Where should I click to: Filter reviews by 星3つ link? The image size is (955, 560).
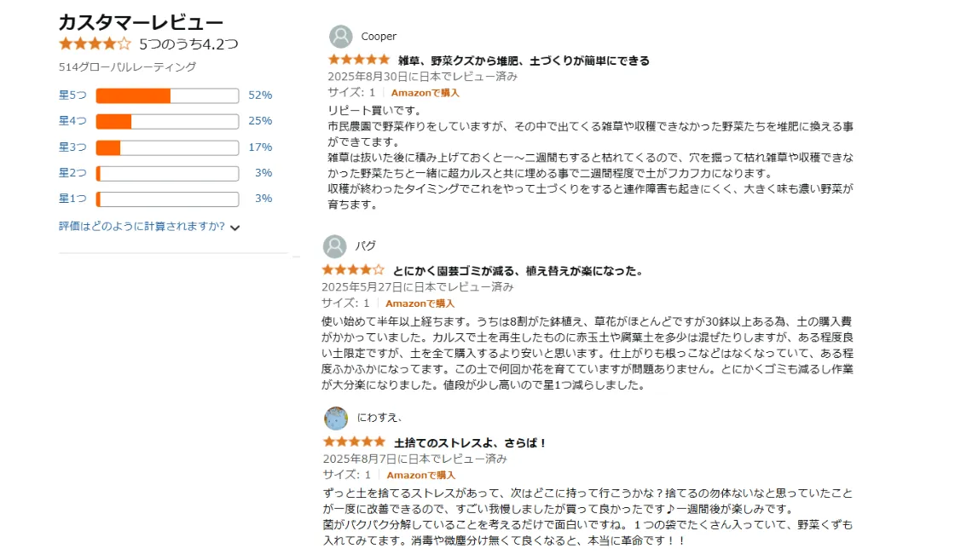point(72,147)
